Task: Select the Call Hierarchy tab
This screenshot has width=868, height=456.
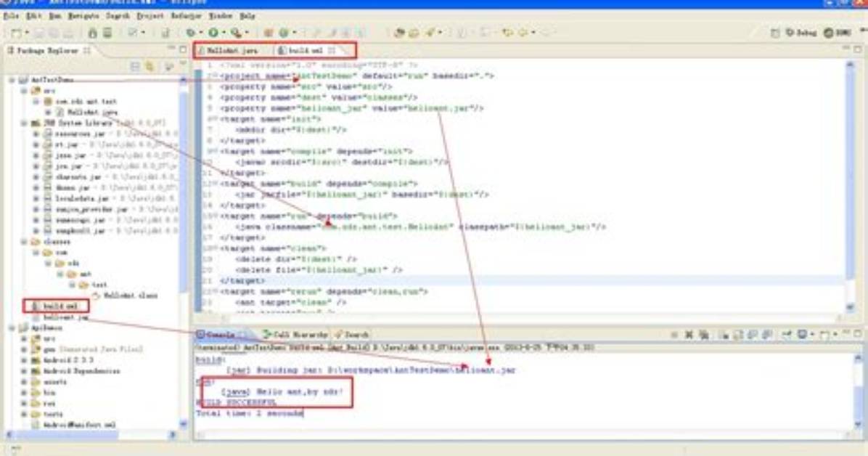Action: point(295,335)
